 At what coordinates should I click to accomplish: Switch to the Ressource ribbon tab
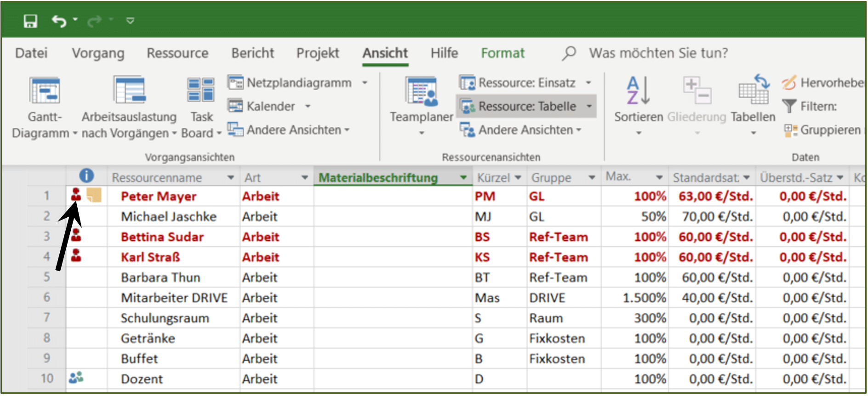(x=177, y=53)
